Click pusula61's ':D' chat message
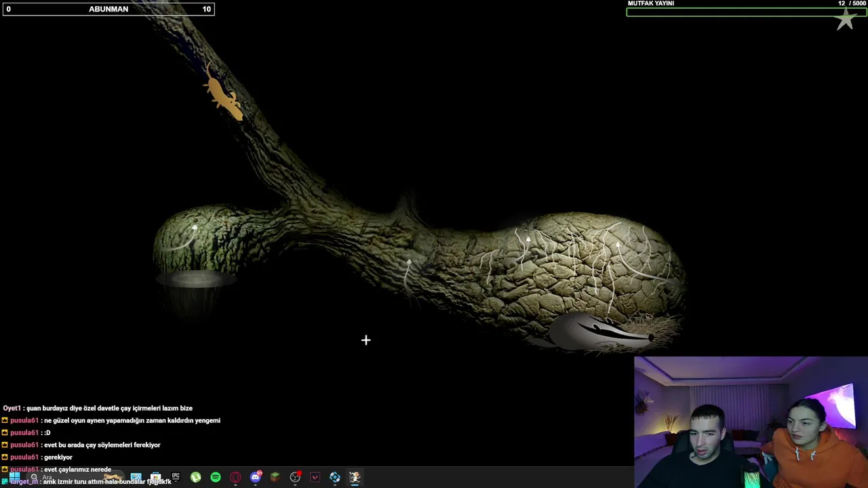 coord(26,433)
